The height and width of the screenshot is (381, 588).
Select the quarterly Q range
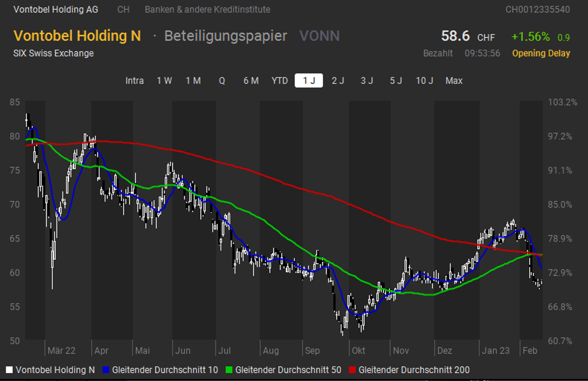[x=222, y=81]
